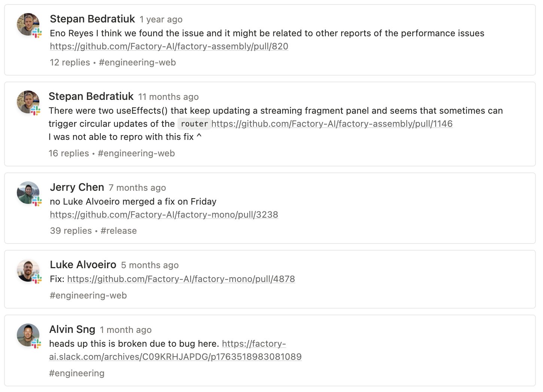Viewport: 543px width, 392px height.
Task: Expand the 12 replies thread
Action: 70,62
